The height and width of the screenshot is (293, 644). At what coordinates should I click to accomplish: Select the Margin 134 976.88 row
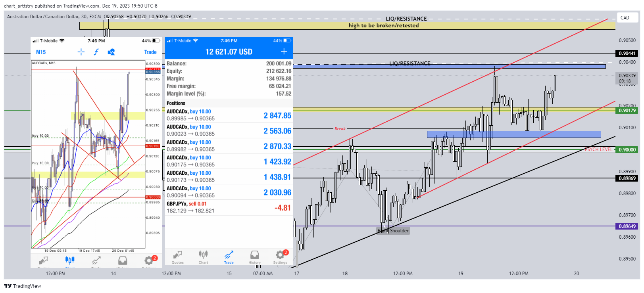click(229, 79)
